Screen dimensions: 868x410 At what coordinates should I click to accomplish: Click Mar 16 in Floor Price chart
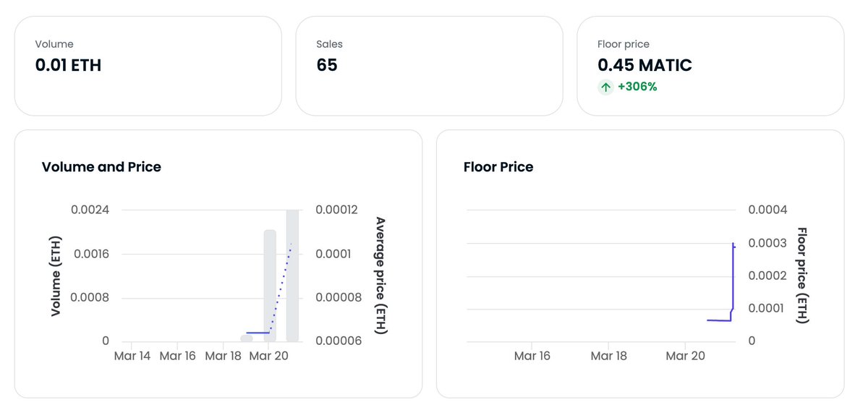[x=532, y=356]
